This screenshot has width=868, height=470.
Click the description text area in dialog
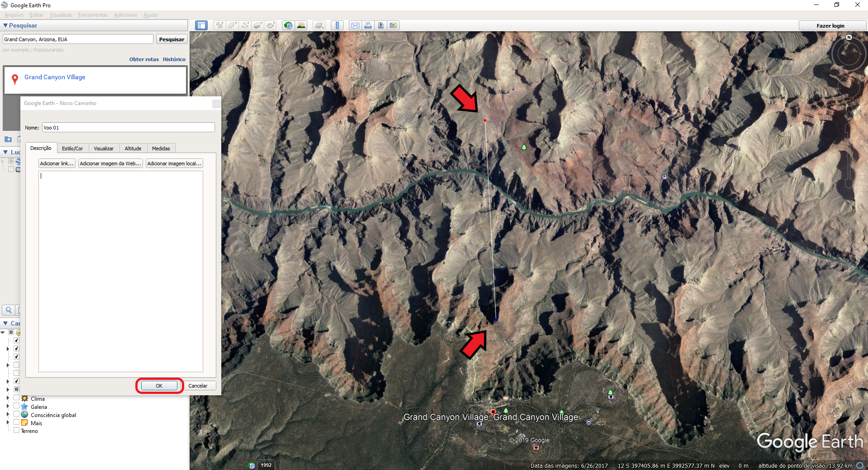pos(121,271)
